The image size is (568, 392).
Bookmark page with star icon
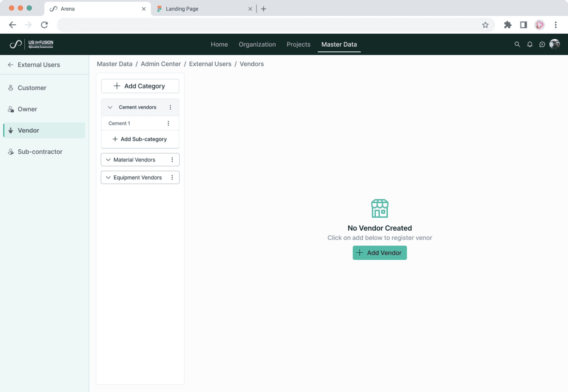click(x=485, y=25)
